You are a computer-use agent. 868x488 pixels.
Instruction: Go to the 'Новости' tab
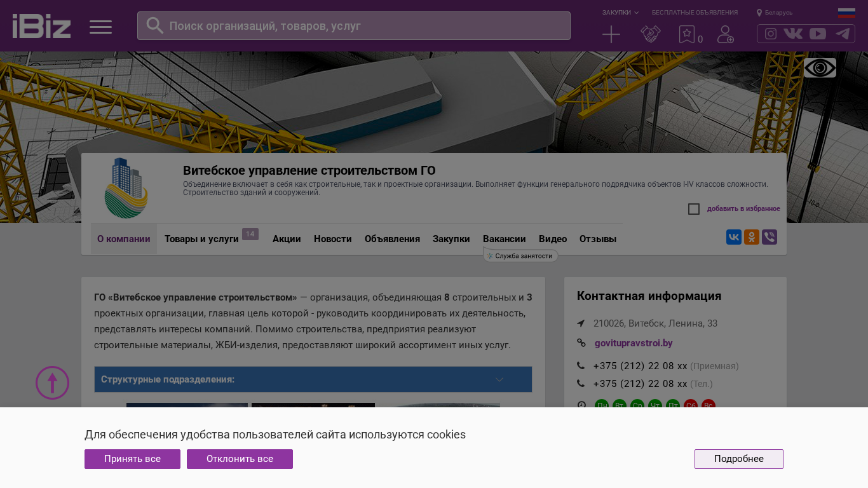click(333, 239)
